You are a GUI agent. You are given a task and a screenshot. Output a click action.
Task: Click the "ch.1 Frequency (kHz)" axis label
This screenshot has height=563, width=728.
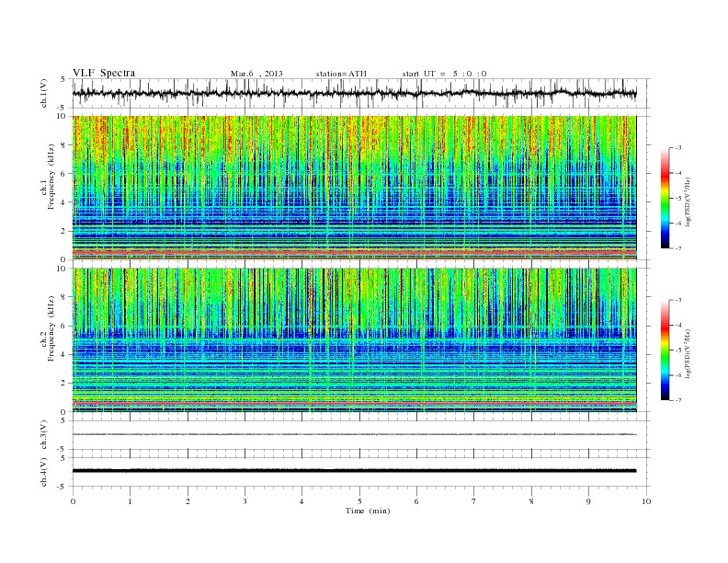click(48, 177)
